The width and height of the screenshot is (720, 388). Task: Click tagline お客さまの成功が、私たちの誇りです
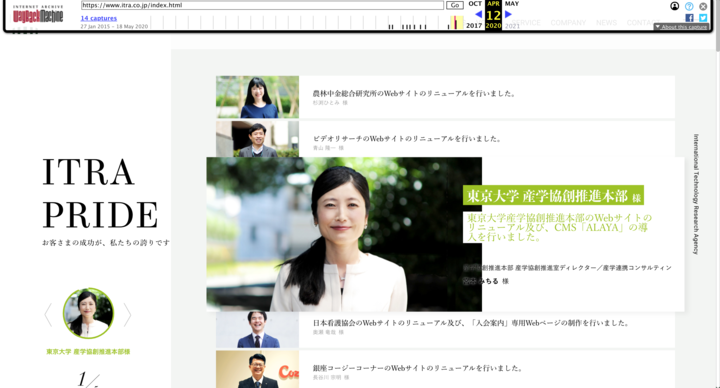coord(106,242)
